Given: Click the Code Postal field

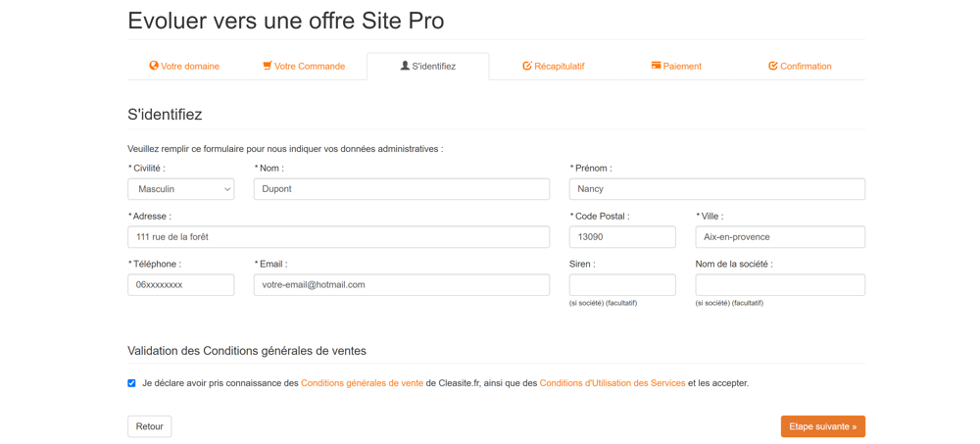Looking at the screenshot, I should pos(622,237).
